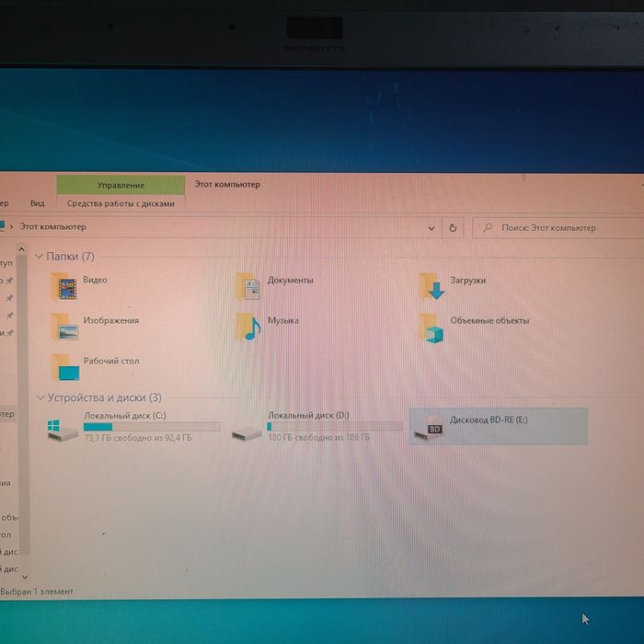Open the Управление ribbon tab
The width and height of the screenshot is (644, 644).
click(121, 185)
